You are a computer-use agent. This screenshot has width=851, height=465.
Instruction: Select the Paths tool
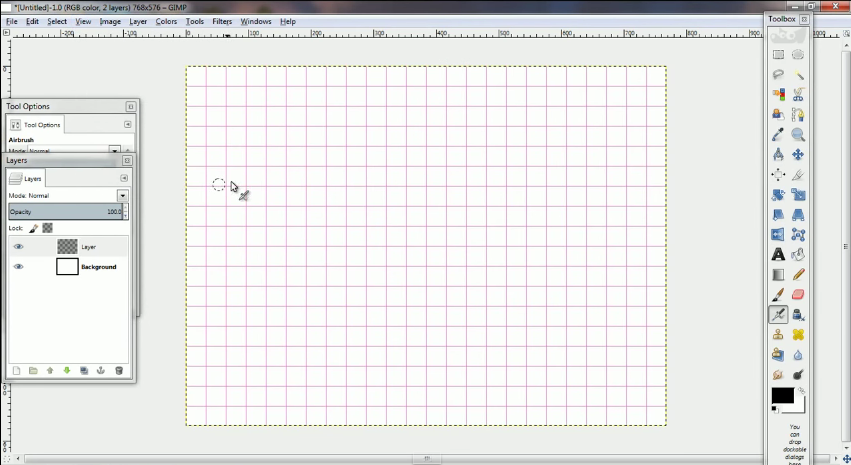(x=798, y=114)
